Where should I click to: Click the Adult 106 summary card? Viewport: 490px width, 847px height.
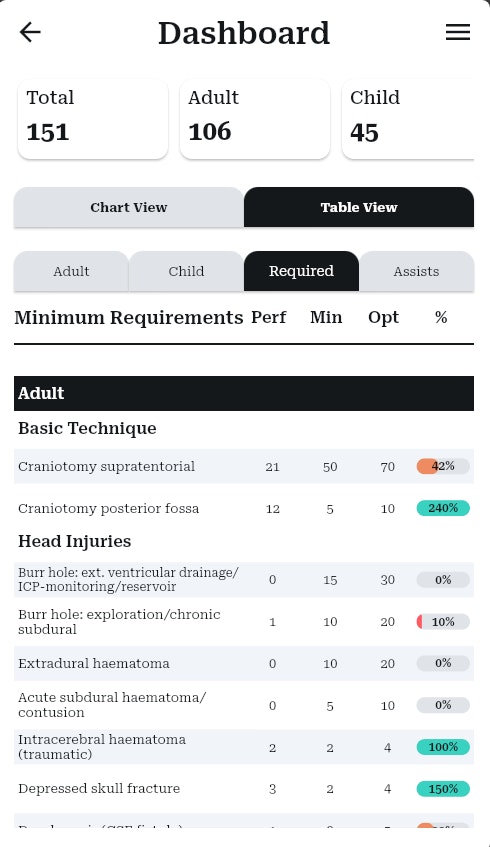click(x=254, y=119)
